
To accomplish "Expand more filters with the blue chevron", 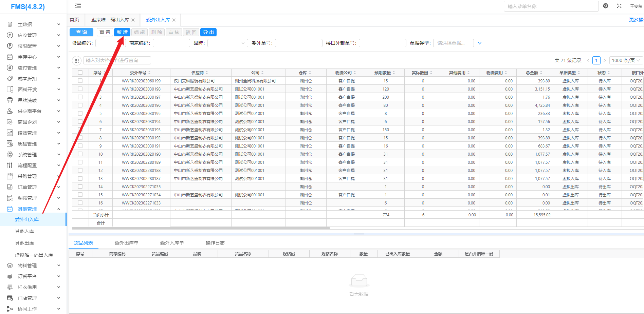I will 480,43.
